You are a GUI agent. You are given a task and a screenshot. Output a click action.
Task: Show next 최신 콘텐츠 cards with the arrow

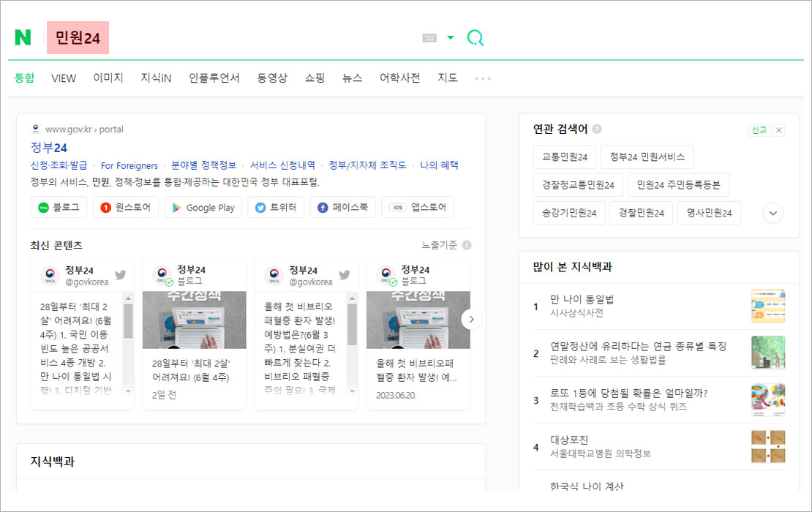pos(471,320)
